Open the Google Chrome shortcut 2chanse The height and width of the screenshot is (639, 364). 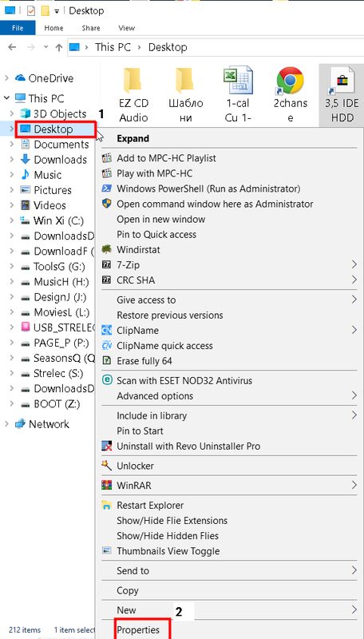pyautogui.click(x=291, y=95)
